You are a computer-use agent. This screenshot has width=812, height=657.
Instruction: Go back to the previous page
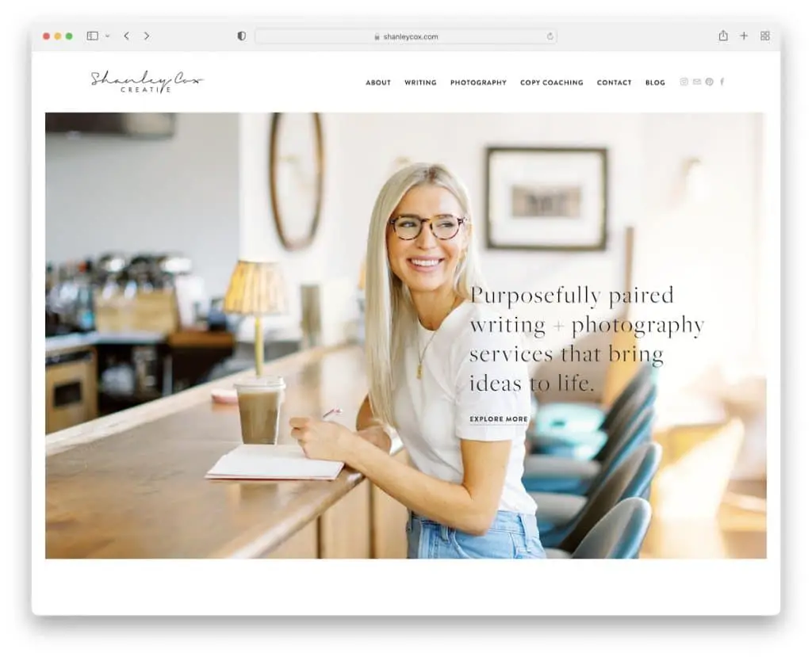pos(126,36)
